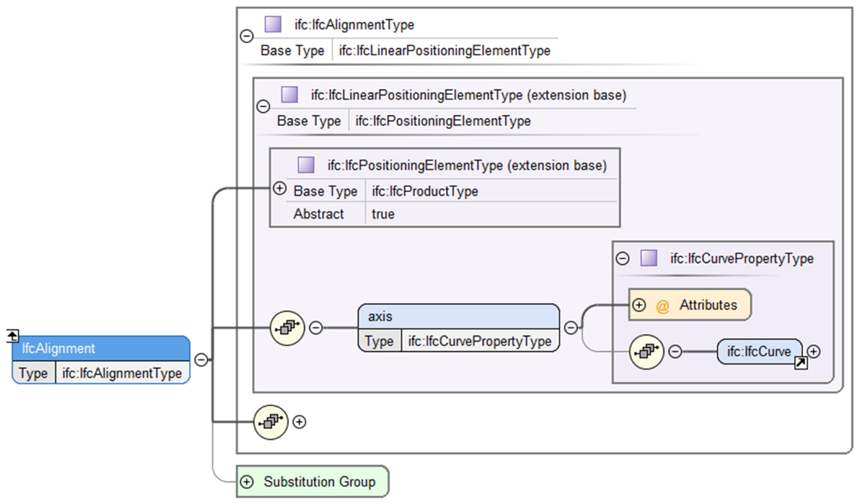The width and height of the screenshot is (860, 504).
Task: Collapse the IfcAlignment element node
Action: (x=201, y=360)
